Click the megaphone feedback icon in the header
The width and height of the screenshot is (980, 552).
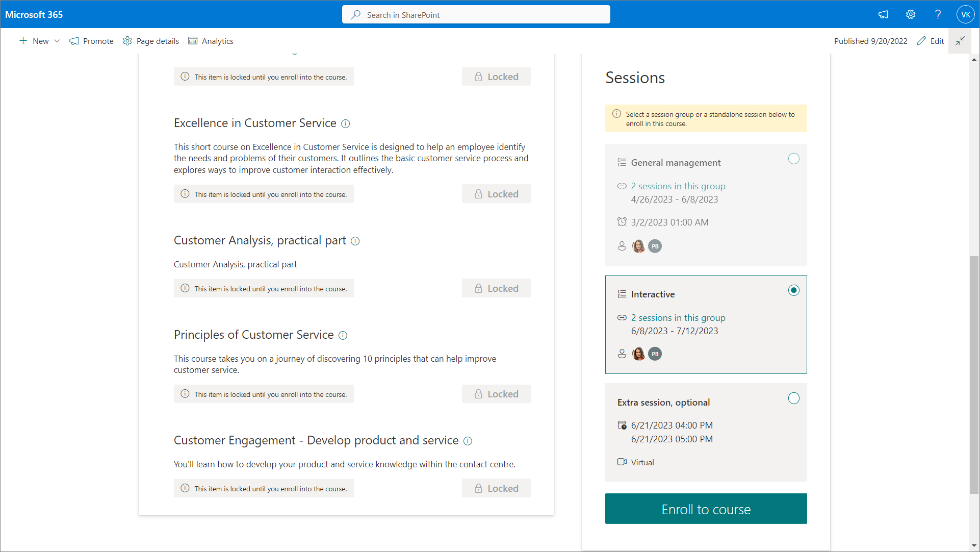point(883,14)
